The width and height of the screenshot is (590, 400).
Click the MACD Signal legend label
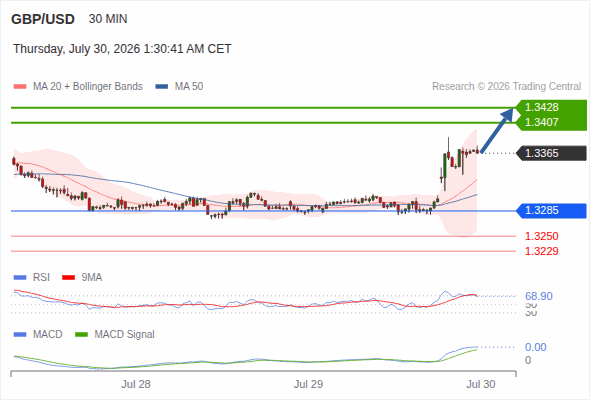point(125,335)
